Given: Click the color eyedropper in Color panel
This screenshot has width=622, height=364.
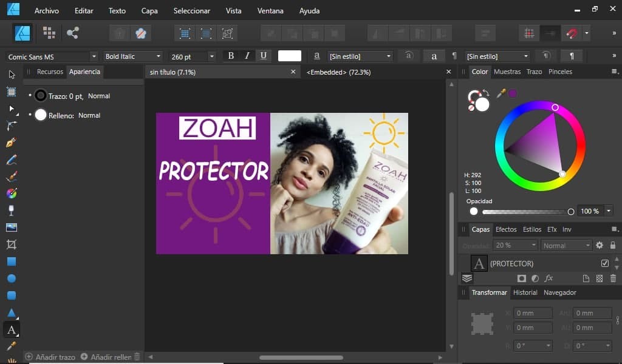Looking at the screenshot, I should pos(501,93).
